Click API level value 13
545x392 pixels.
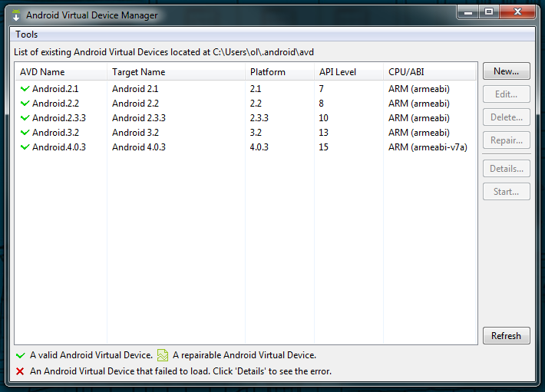click(x=324, y=133)
